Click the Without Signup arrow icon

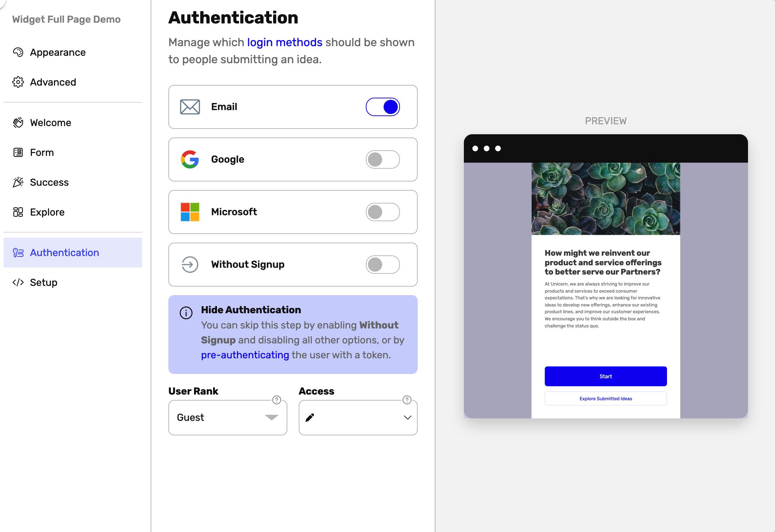(189, 264)
